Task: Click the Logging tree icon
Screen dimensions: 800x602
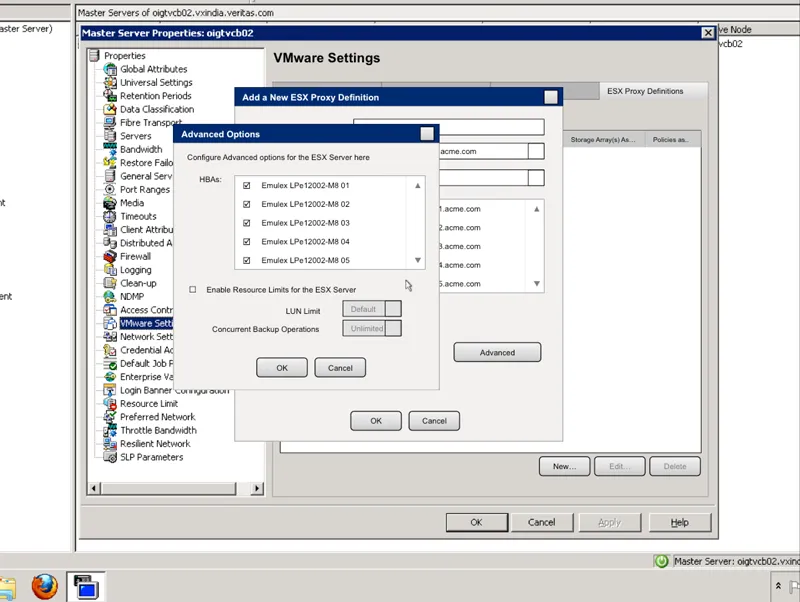Action: coord(110,269)
